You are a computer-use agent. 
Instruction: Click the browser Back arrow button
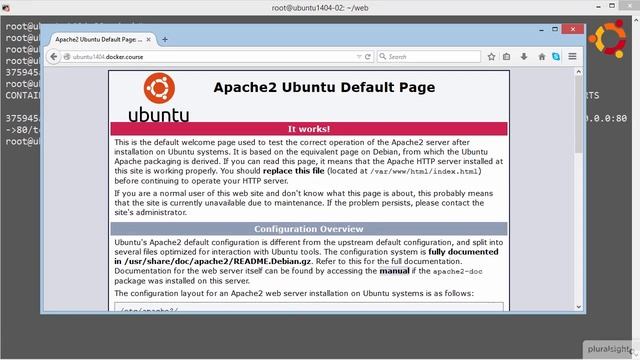pos(53,57)
